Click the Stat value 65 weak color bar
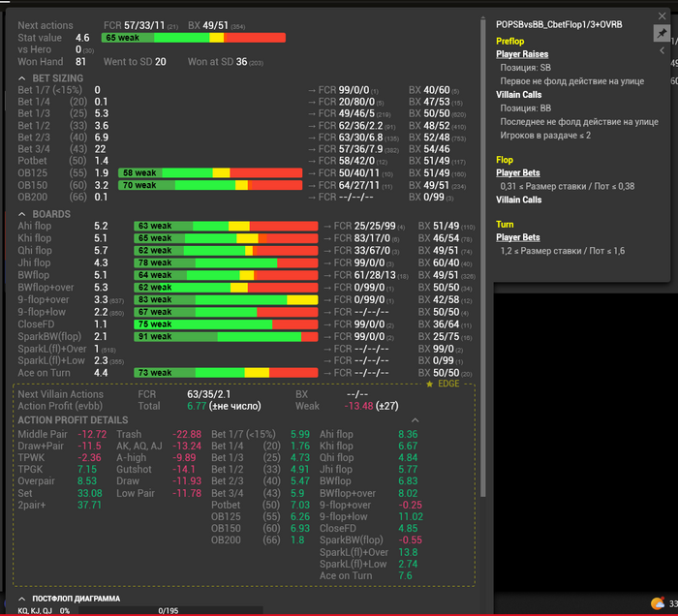The image size is (678, 616). [194, 37]
